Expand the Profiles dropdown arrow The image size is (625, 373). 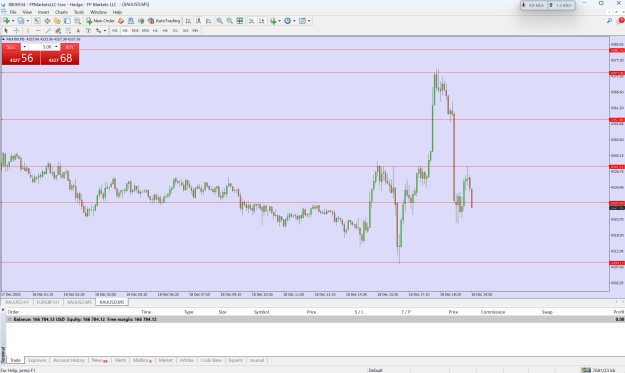pos(28,21)
